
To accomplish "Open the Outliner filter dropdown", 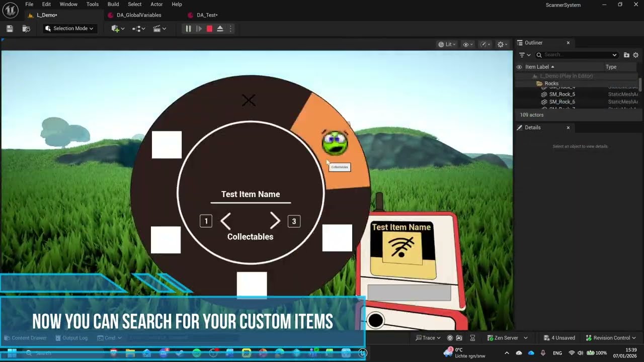I will (x=525, y=55).
